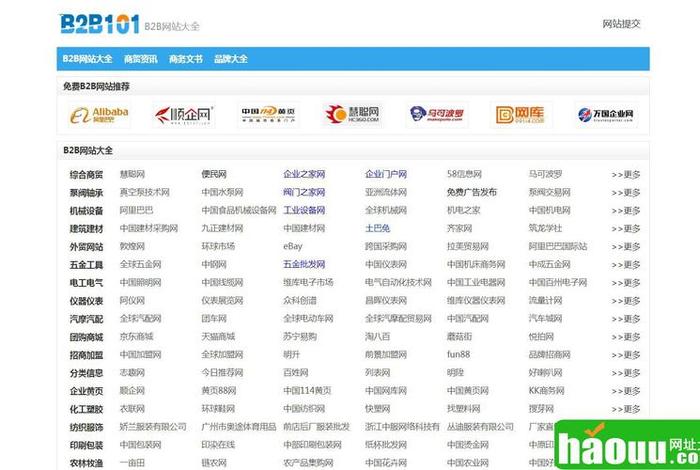Viewport: 700px width, 470px height.
Task: Open the 电气自动化技术网 link
Action: click(x=398, y=283)
